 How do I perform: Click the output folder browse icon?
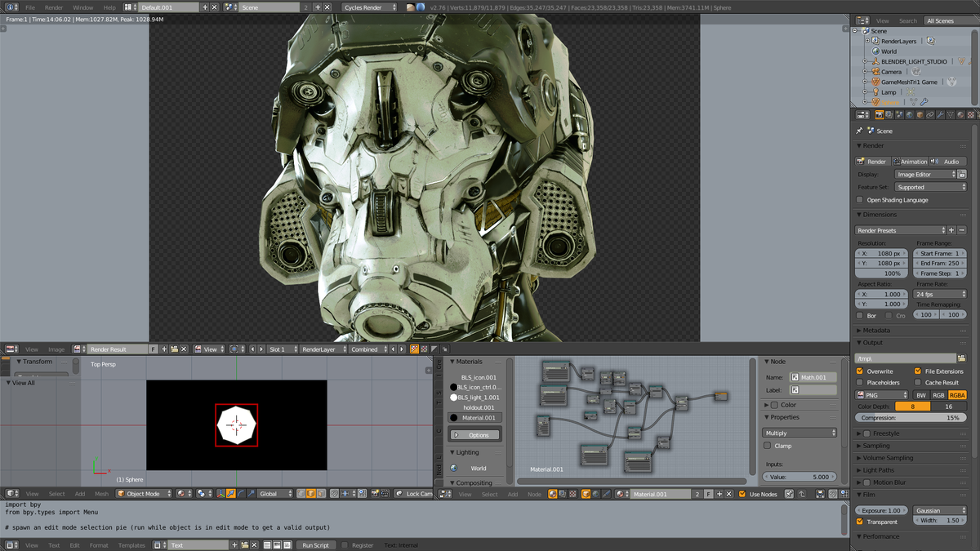961,358
